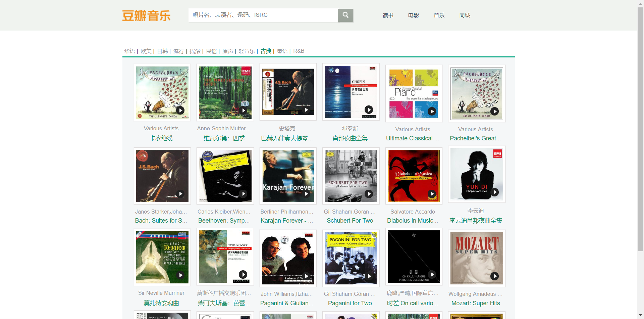Viewport: 644px width, 319px height.
Task: Play the Karajan Forever preview
Action: tap(306, 194)
